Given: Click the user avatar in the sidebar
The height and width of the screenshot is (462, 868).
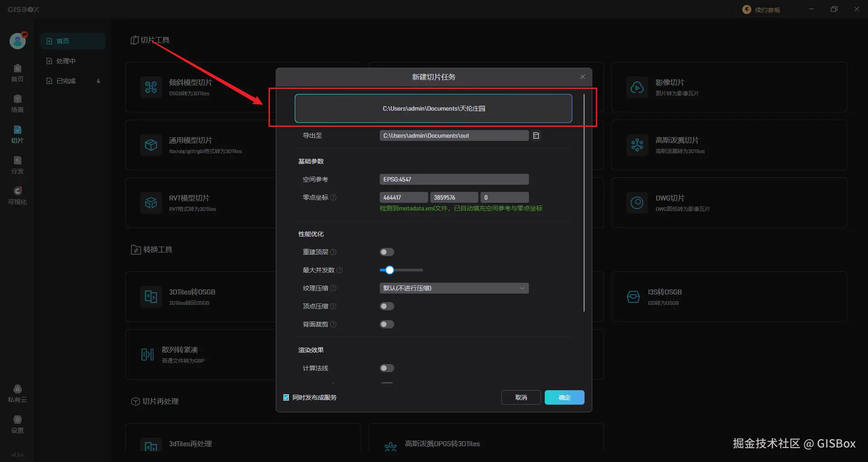Looking at the screenshot, I should 18,41.
